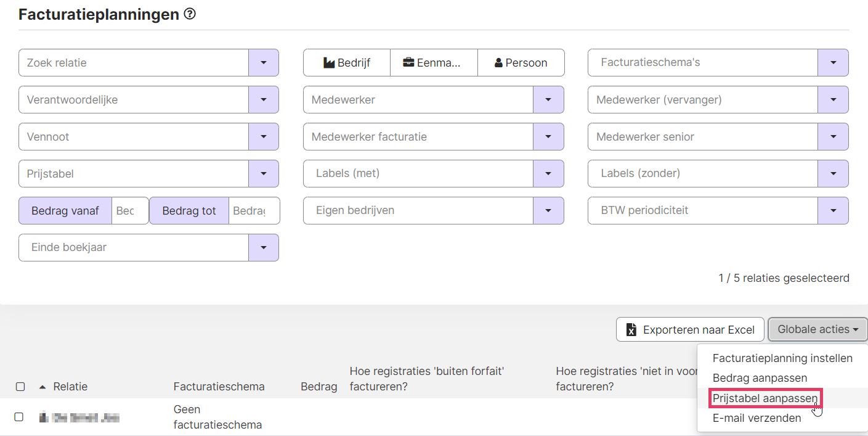Click into the Zoek relatie field
Image resolution: width=868 pixels, height=436 pixels.
[134, 63]
